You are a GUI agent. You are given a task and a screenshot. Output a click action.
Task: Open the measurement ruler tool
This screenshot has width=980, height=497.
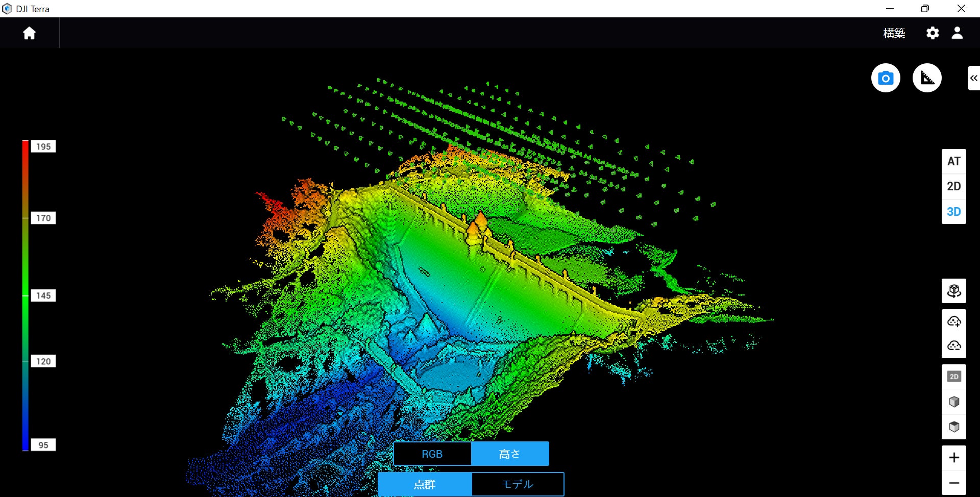coord(927,78)
